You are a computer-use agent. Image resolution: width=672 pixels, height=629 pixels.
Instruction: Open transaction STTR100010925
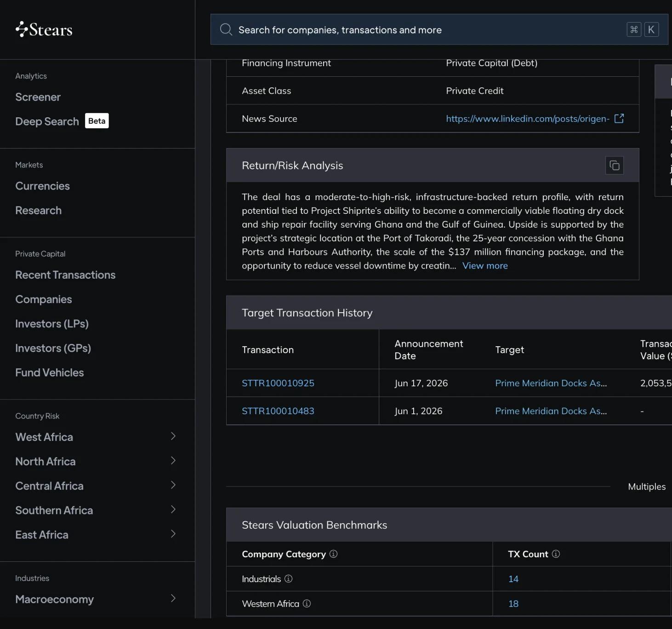point(278,383)
